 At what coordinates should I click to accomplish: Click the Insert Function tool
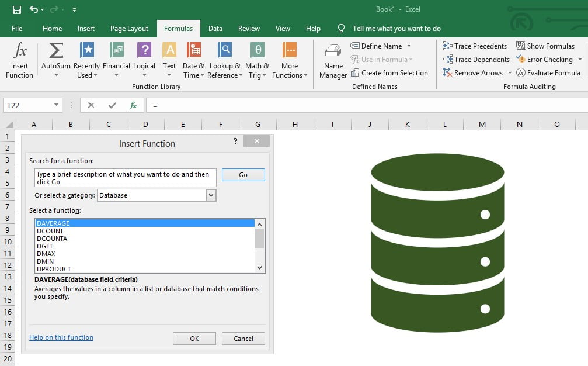[19, 60]
